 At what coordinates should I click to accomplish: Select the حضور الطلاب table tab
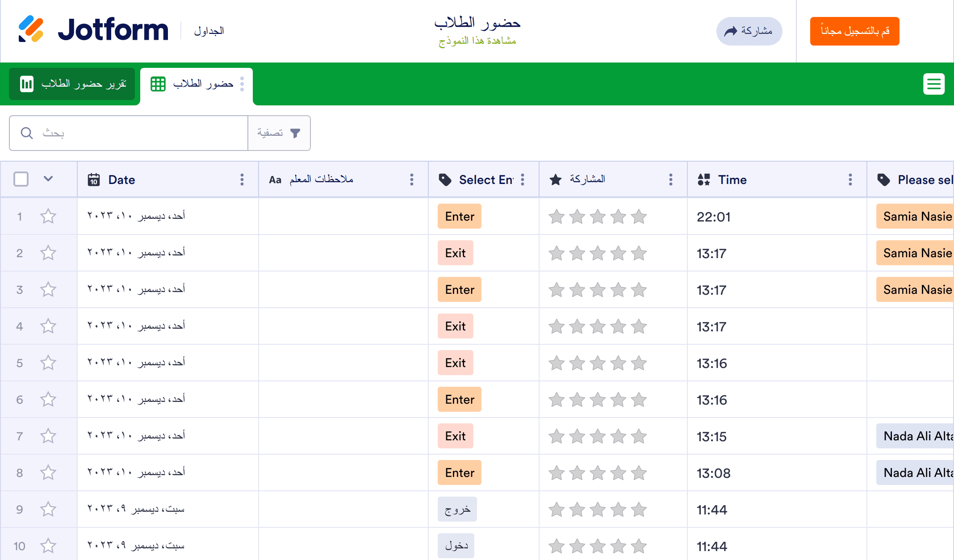[197, 84]
